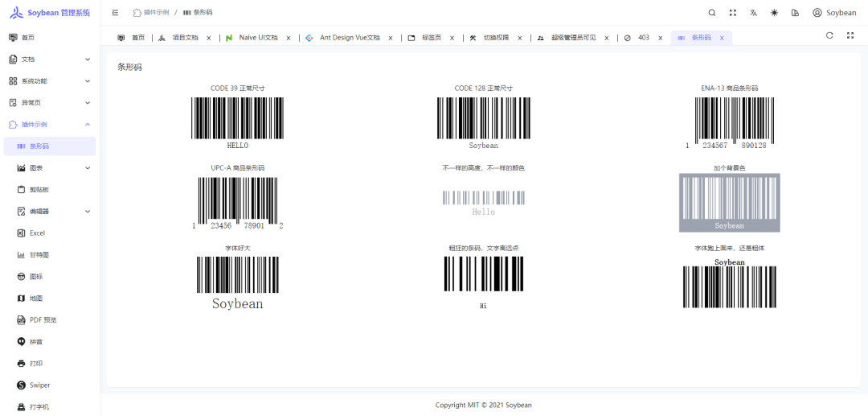Click the 字体好大 large-font barcode
This screenshot has height=416, width=868.
[x=237, y=283]
